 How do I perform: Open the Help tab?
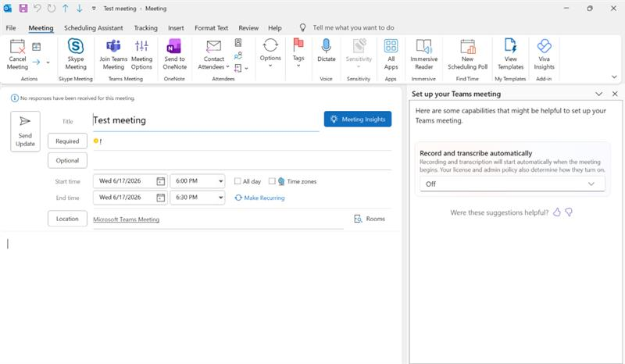point(275,28)
